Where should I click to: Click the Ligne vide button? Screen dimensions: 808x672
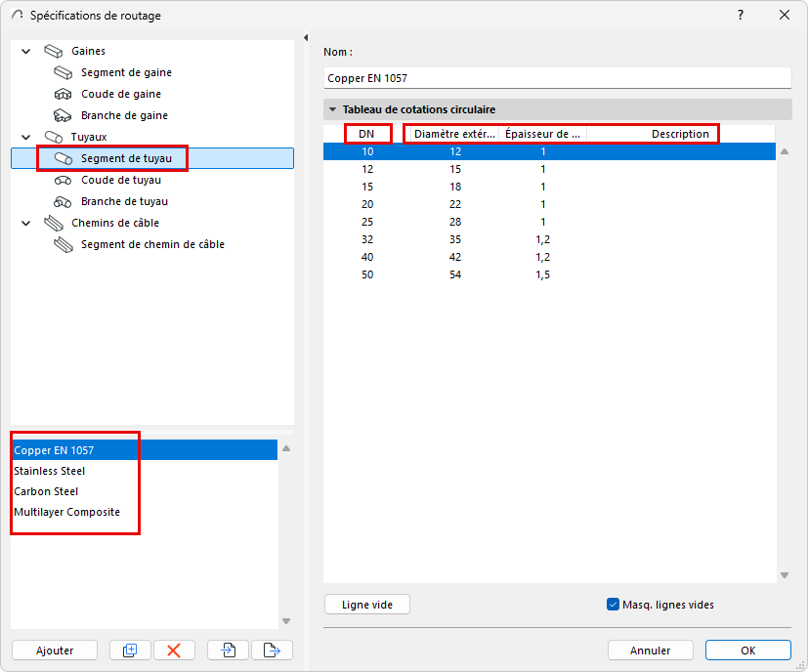(367, 605)
